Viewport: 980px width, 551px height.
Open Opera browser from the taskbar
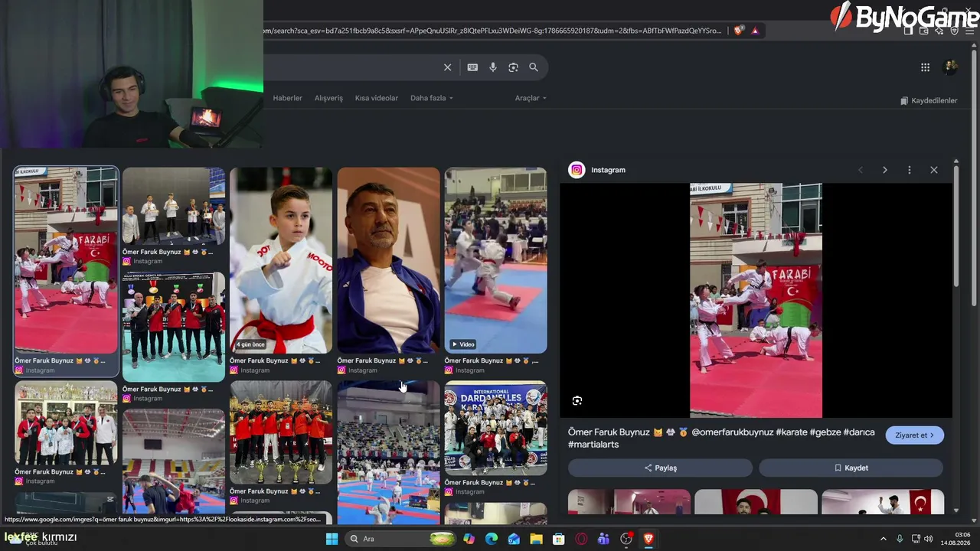pyautogui.click(x=581, y=539)
